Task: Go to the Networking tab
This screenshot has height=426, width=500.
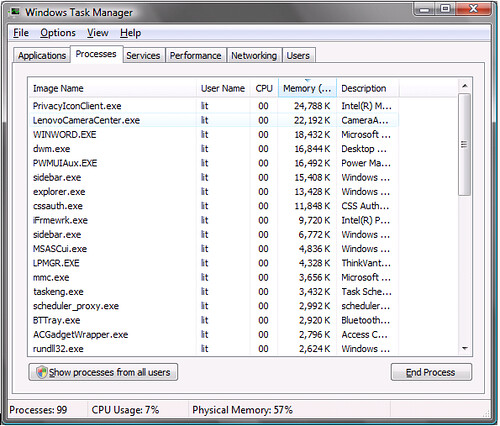Action: 254,55
